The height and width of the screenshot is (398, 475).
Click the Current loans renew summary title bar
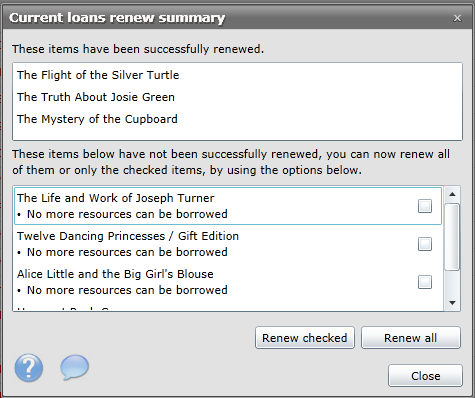click(227, 17)
